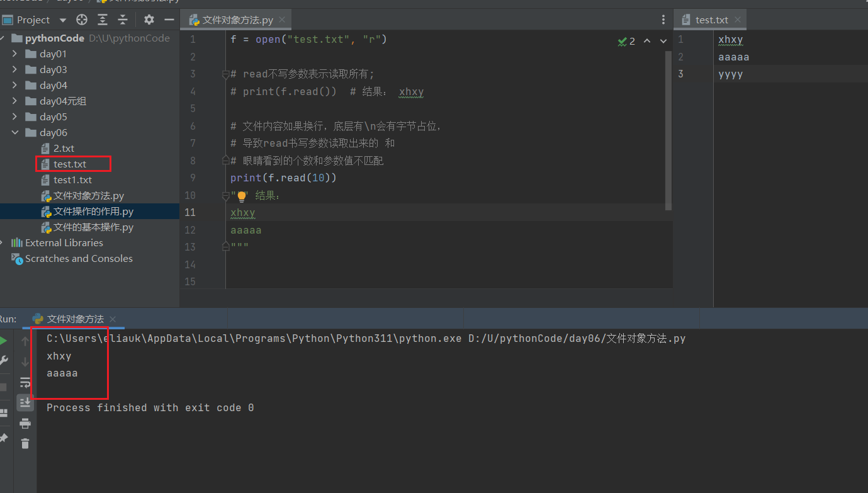
Task: Click yyyy in test.txt pane
Action: pos(730,74)
